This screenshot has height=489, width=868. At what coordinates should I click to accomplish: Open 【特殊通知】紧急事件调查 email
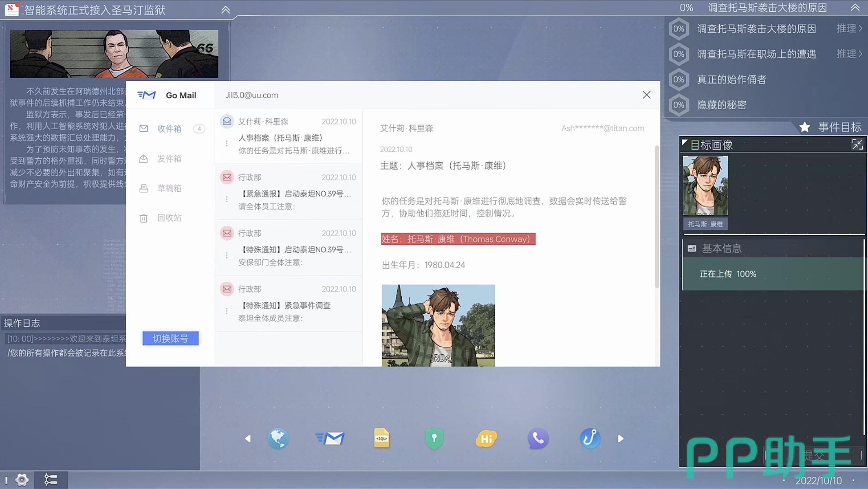(x=289, y=304)
